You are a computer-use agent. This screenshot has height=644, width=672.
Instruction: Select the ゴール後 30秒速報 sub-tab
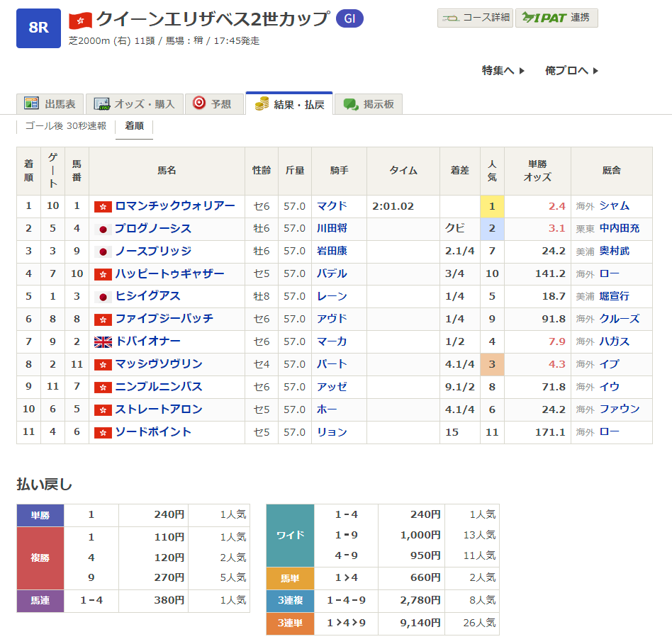[65, 126]
